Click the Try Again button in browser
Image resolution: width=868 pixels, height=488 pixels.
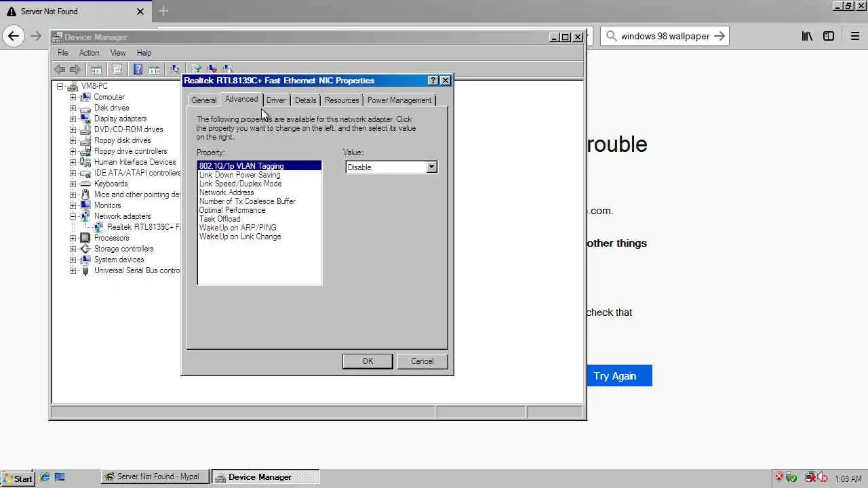pyautogui.click(x=614, y=375)
